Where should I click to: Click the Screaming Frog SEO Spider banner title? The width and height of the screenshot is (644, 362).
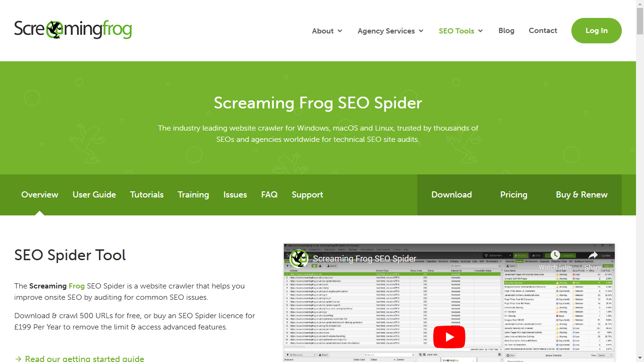click(x=318, y=103)
